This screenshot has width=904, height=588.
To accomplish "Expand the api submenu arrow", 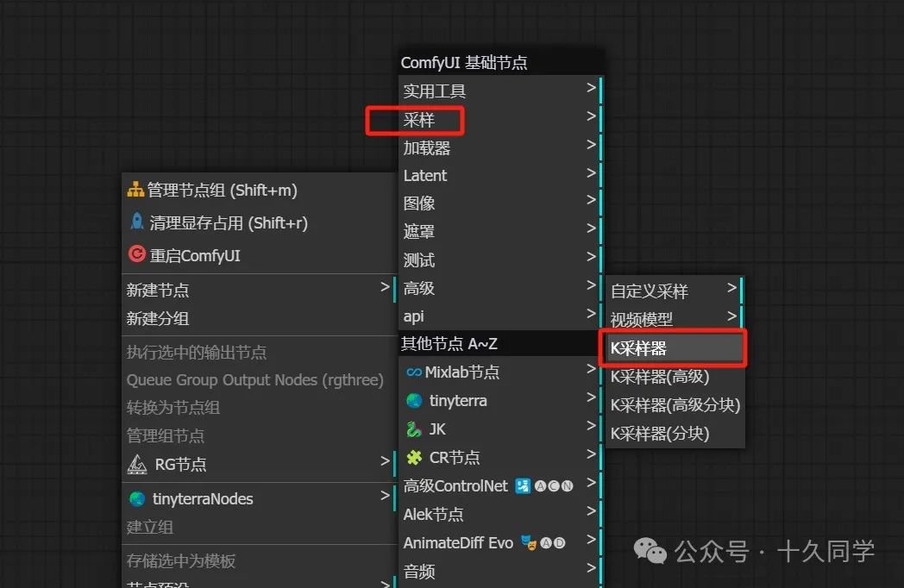I will pyautogui.click(x=591, y=313).
